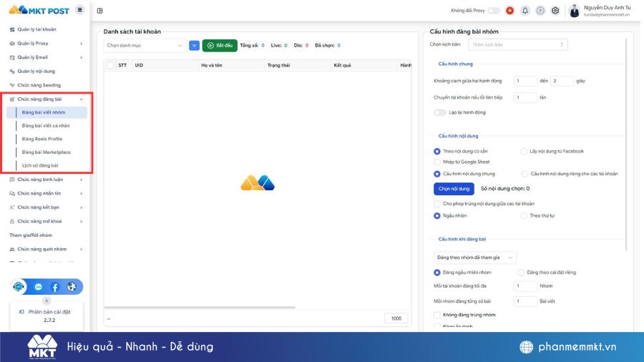Click Chức năng quét nhóm people icon
Image resolution: width=644 pixels, height=362 pixels.
(12, 249)
